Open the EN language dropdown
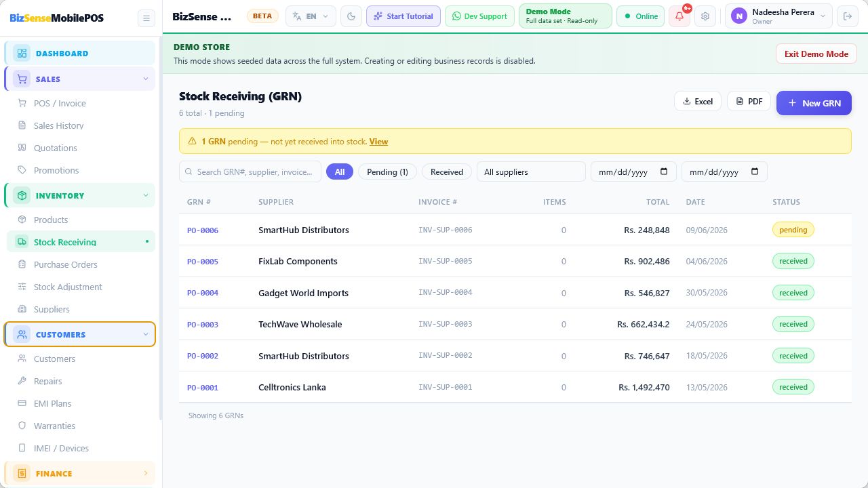The height and width of the screenshot is (488, 868). [311, 16]
